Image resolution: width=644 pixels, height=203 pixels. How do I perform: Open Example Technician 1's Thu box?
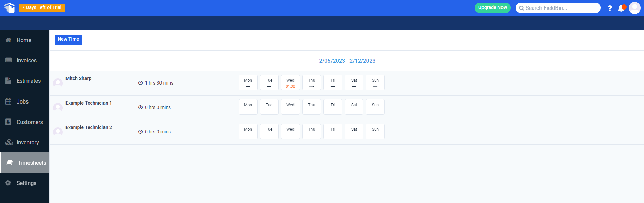(x=311, y=107)
